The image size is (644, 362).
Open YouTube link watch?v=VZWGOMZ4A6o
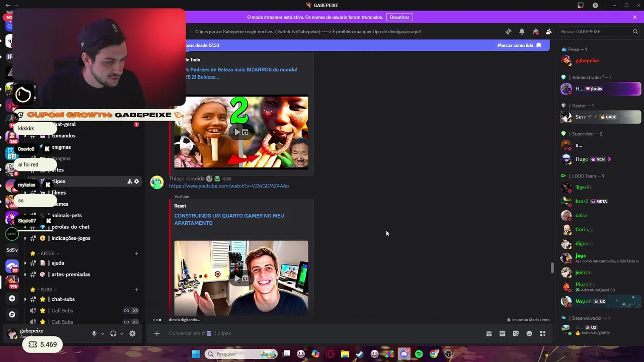pos(229,186)
